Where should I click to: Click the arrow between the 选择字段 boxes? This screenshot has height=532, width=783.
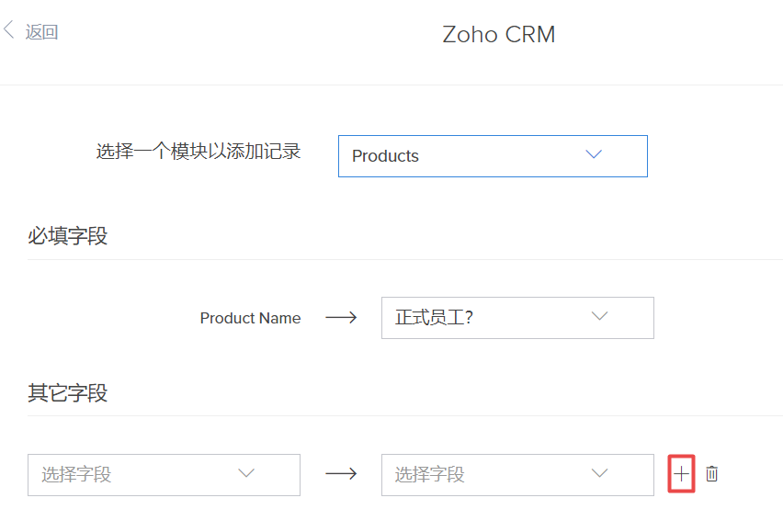tap(341, 474)
